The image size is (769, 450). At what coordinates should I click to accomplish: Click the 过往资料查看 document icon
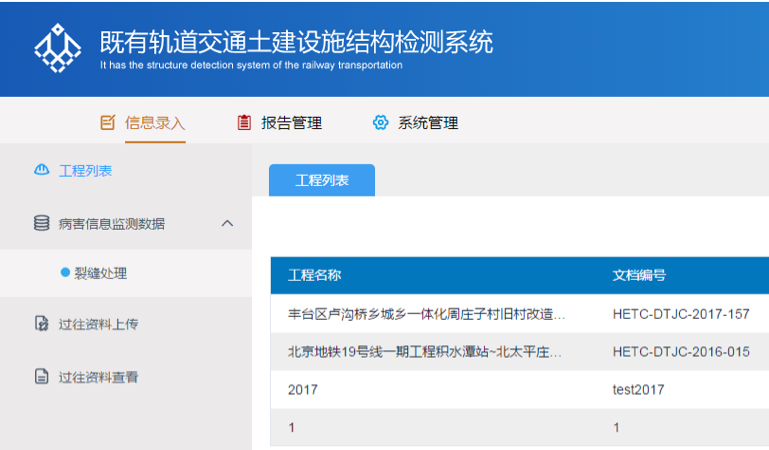(x=41, y=377)
